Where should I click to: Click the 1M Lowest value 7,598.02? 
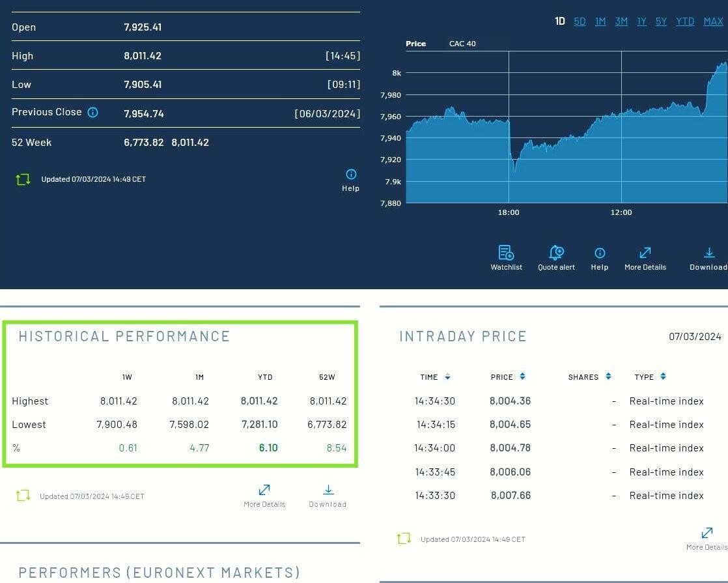[189, 425]
